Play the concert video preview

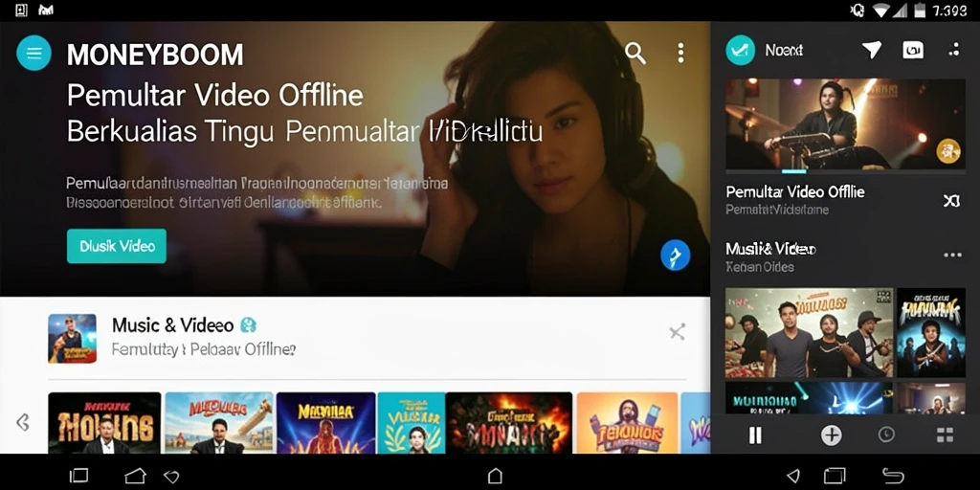tap(845, 123)
